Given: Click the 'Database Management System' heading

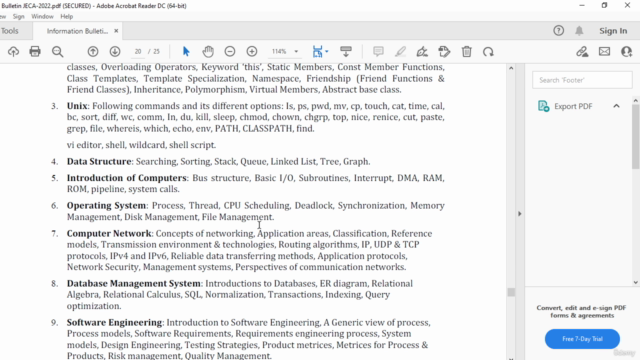Looking at the screenshot, I should point(133,284).
